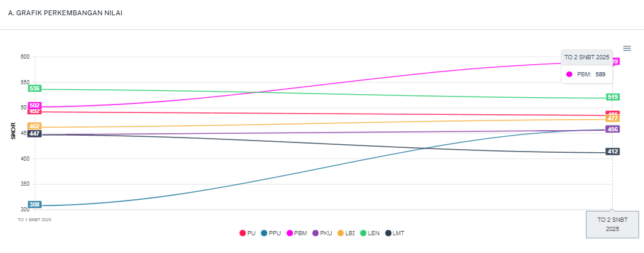Toggle the LBI legend item
This screenshot has width=644, height=253.
click(x=346, y=233)
